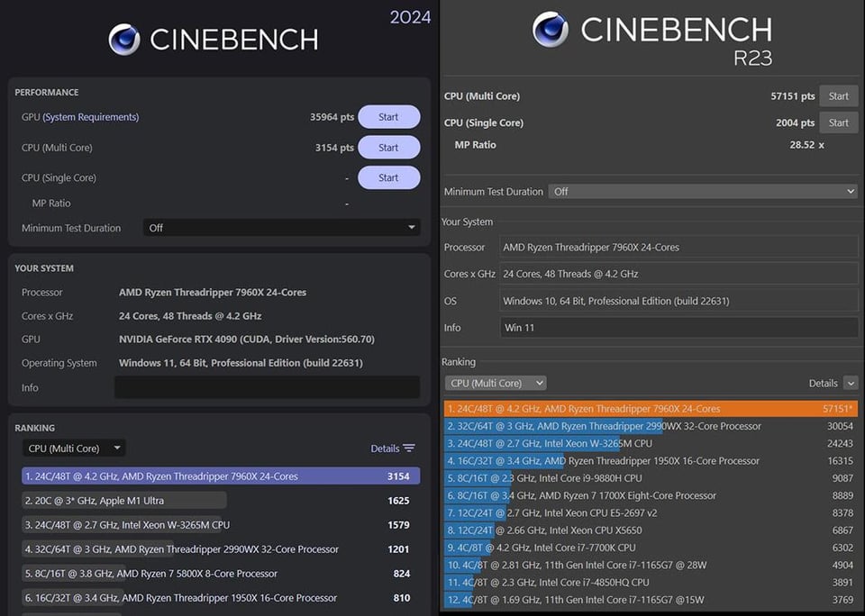Click the Info input field in Cinebench 2024
Viewport: 865px width, 616px height.
pos(267,387)
